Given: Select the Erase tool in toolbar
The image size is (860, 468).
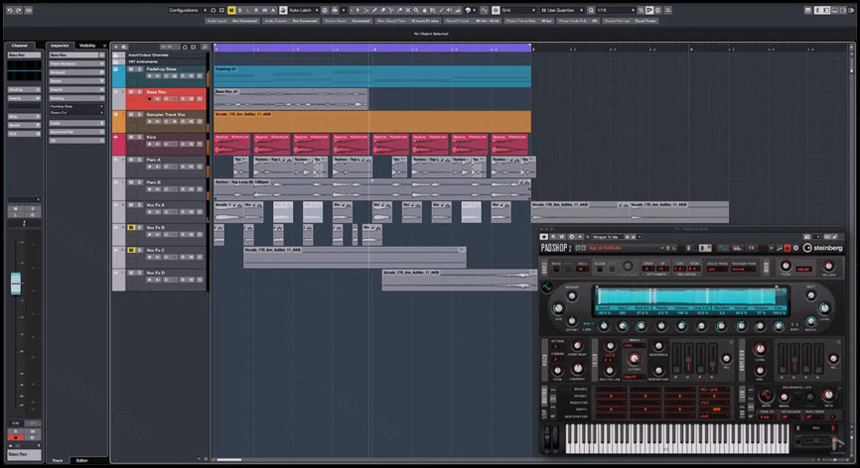Looking at the screenshot, I should tap(383, 10).
